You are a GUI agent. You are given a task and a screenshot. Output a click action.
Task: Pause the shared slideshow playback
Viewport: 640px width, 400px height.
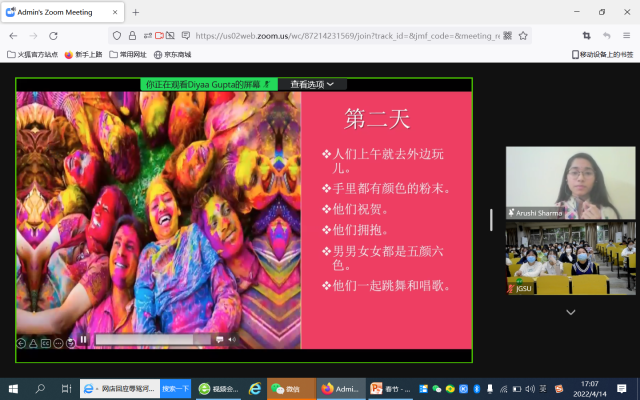pos(83,340)
